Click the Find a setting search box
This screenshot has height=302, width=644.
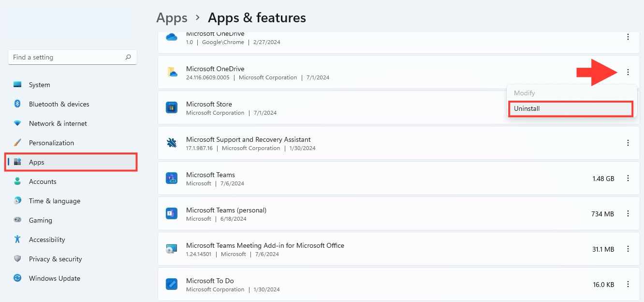(73, 57)
